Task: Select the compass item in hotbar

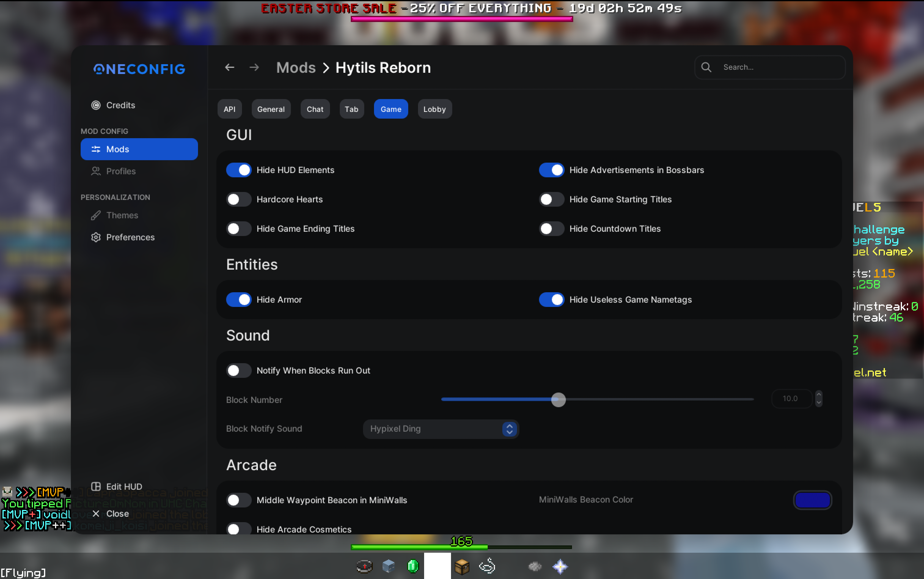Action: tap(364, 566)
